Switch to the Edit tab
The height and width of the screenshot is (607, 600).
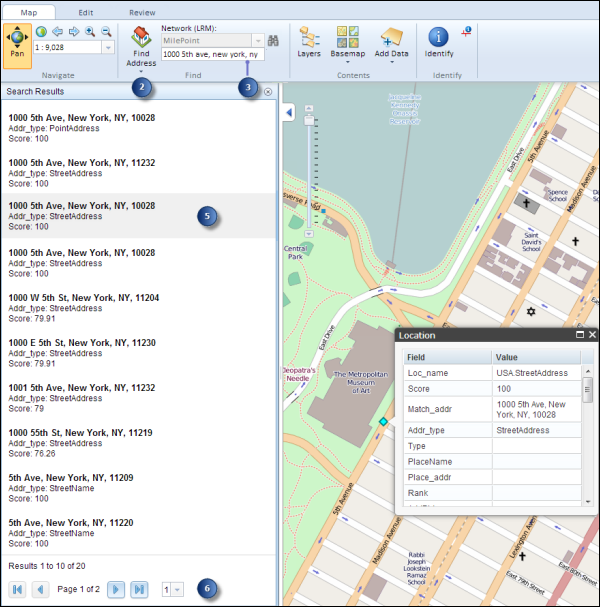point(86,11)
